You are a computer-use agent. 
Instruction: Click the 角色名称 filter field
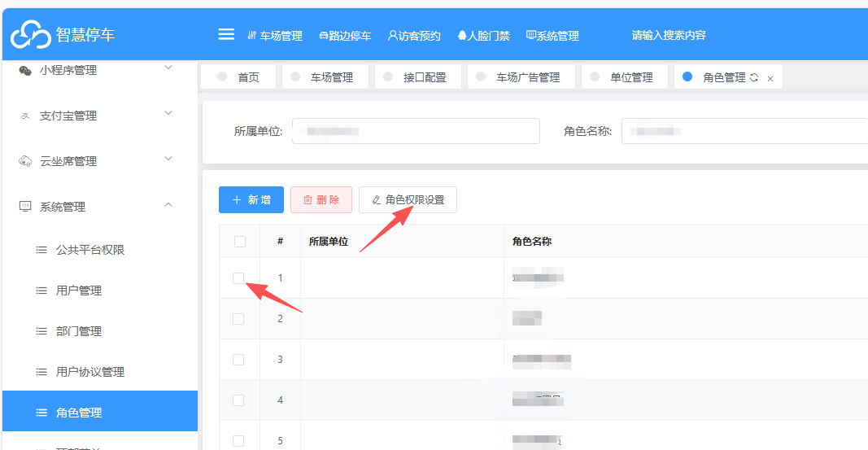[744, 131]
